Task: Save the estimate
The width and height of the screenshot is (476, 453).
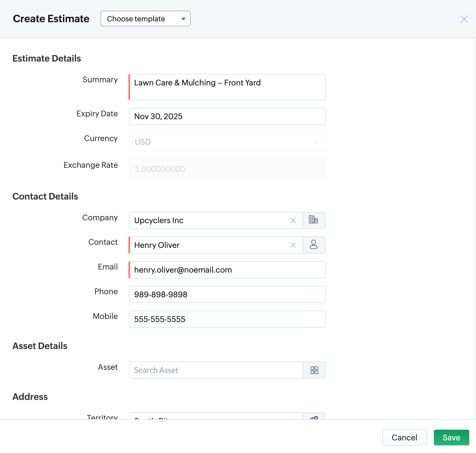Action: point(451,438)
